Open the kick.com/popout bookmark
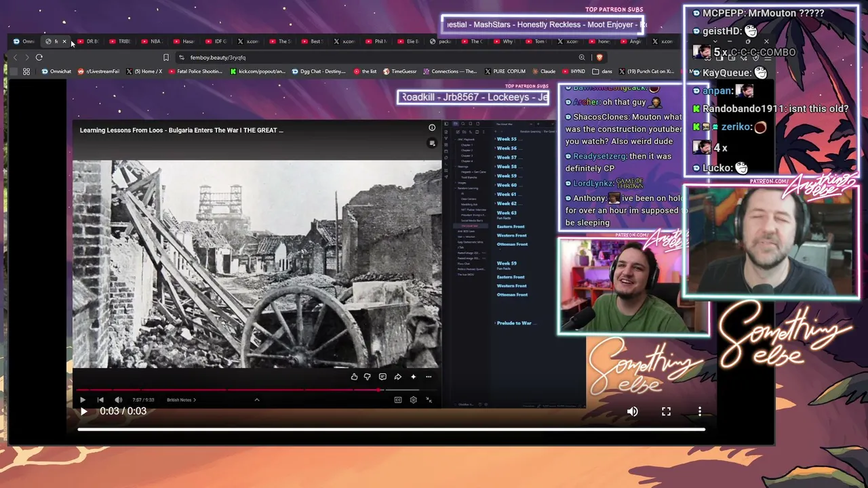The image size is (868, 488). pos(258,71)
